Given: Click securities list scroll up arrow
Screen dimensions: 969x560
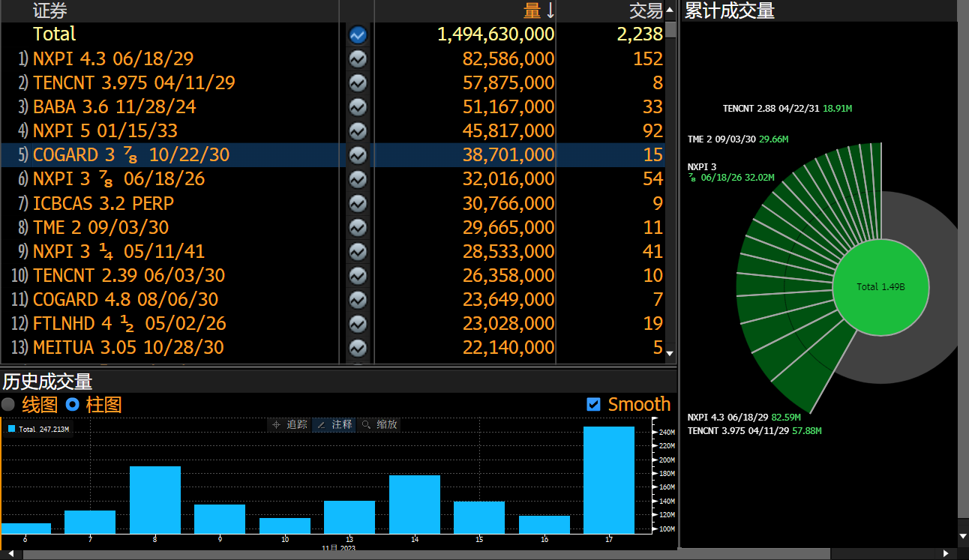Looking at the screenshot, I should (670, 10).
